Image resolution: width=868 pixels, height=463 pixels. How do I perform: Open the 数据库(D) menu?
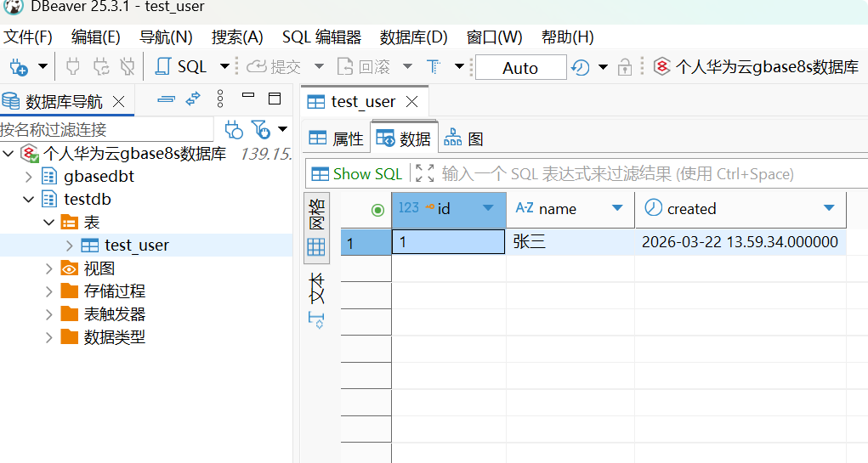(413, 37)
